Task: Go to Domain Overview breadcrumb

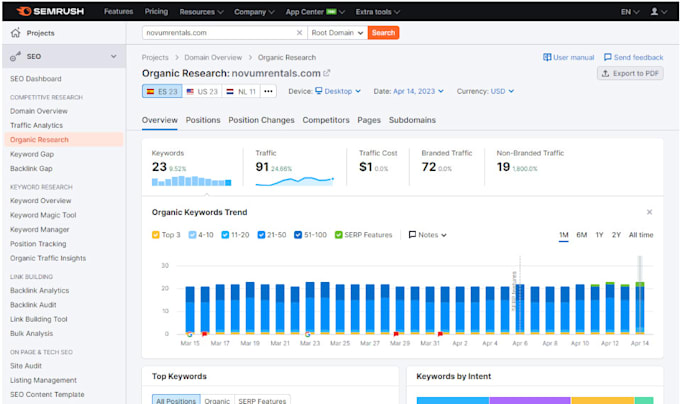Action: click(x=213, y=57)
